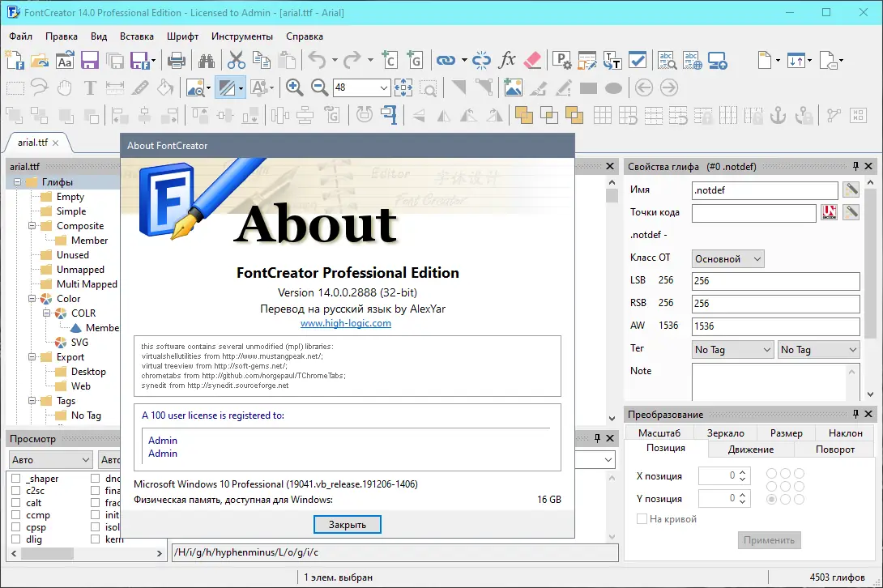
Task: Enable the calt feature checkbox
Action: coord(15,502)
